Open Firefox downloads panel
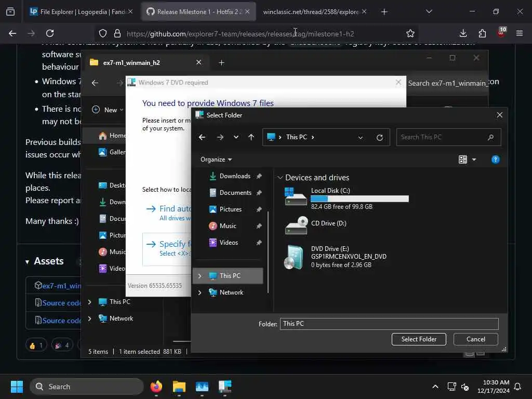Viewport: 532px width, 399px height. coord(463,33)
